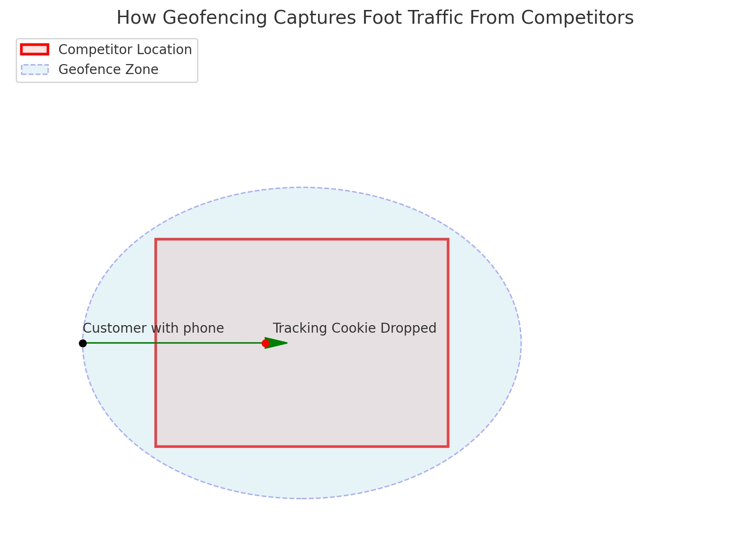Click the light blue zone right of rectangle
The image size is (750, 560).
click(484, 343)
